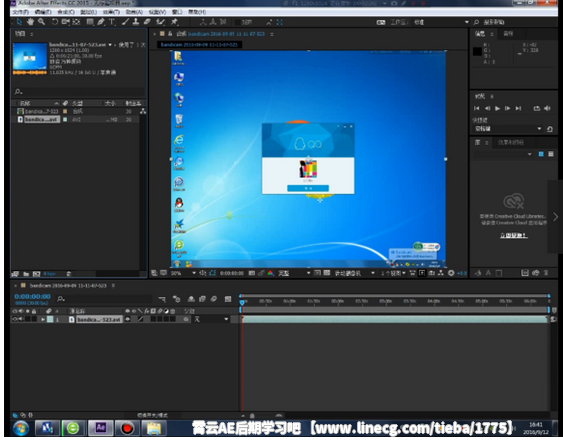Open the Composition Mini-Flowchart in timeline
The image size is (563, 447).
coord(162,299)
